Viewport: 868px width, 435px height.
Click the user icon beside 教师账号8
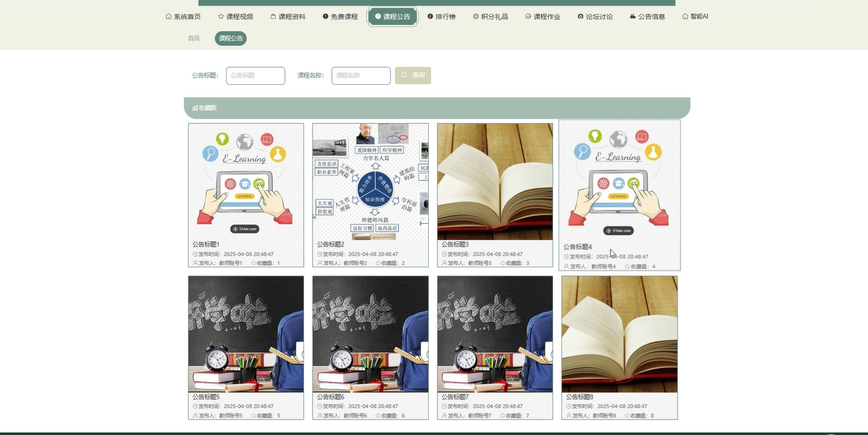click(569, 416)
